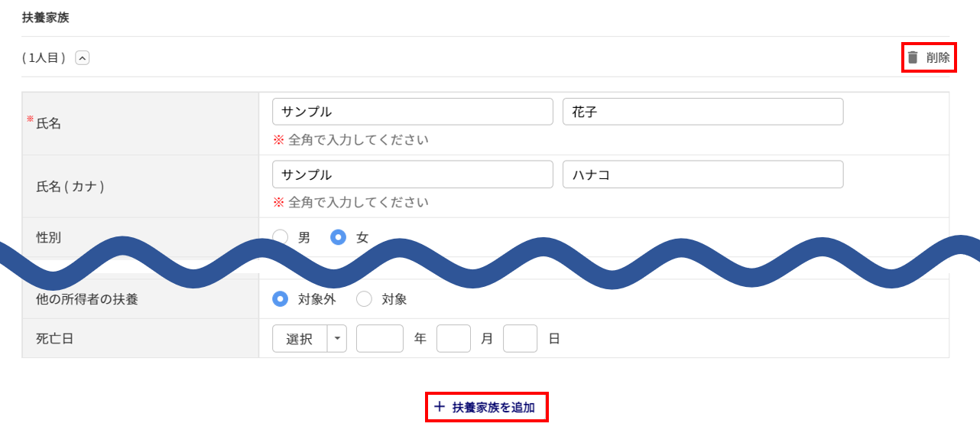Click the trash can icon for dependent 1
The height and width of the screenshot is (430, 980).
click(913, 57)
